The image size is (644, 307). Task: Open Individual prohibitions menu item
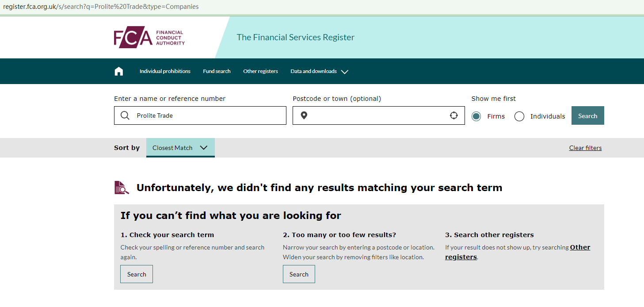(165, 71)
